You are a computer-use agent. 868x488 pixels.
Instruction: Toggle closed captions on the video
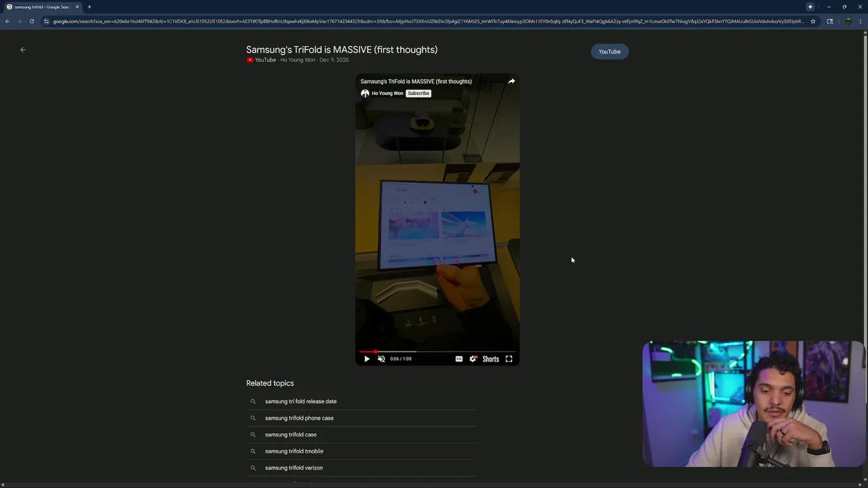(x=459, y=359)
